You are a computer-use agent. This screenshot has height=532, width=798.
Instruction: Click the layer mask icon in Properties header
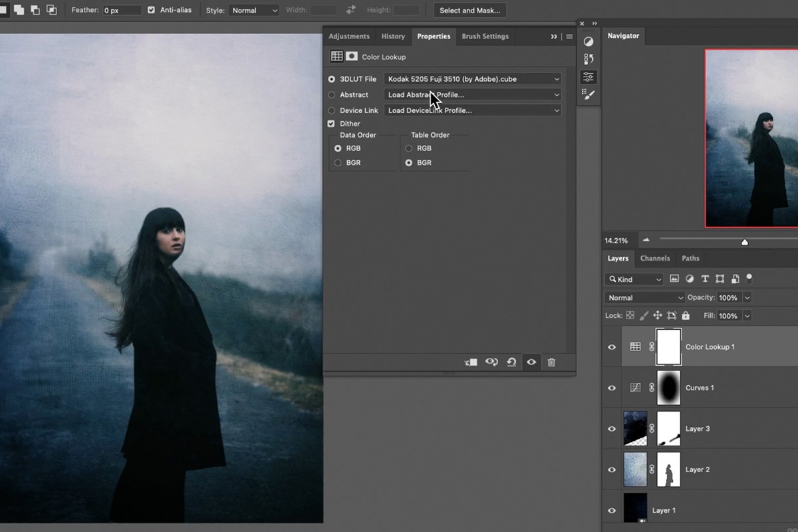(x=352, y=57)
